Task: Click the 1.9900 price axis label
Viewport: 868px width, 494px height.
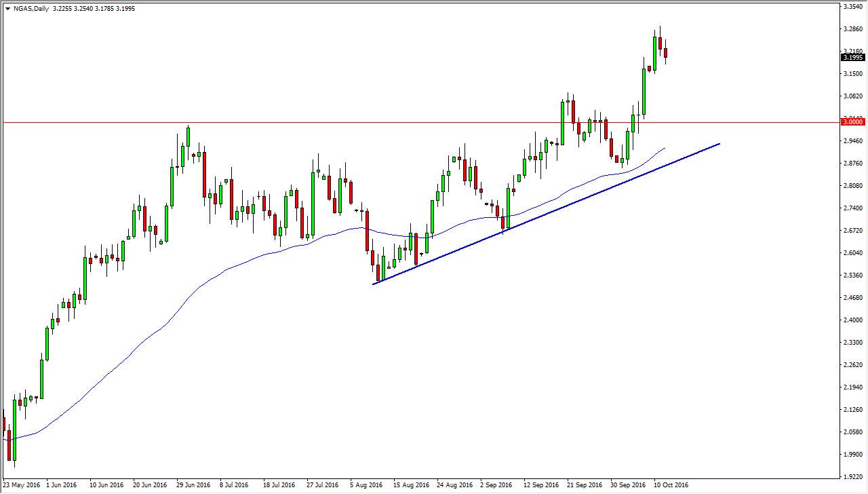Action: tap(852, 455)
